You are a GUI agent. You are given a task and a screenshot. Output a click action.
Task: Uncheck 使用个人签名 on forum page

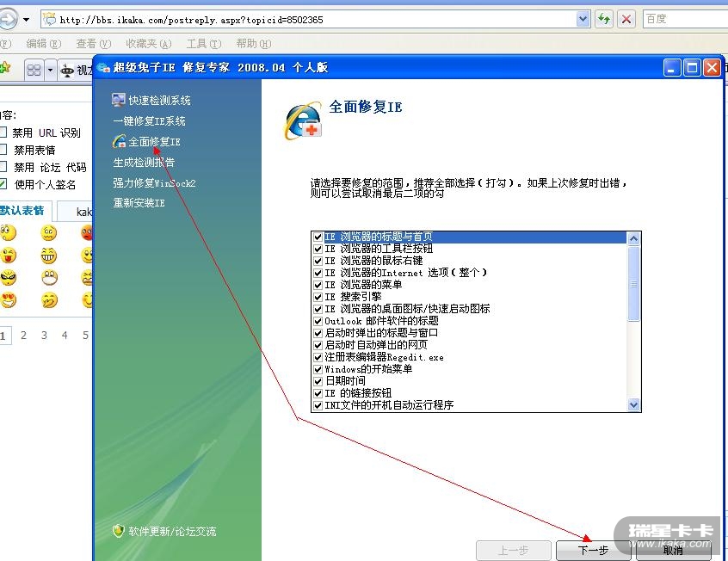pyautogui.click(x=3, y=184)
